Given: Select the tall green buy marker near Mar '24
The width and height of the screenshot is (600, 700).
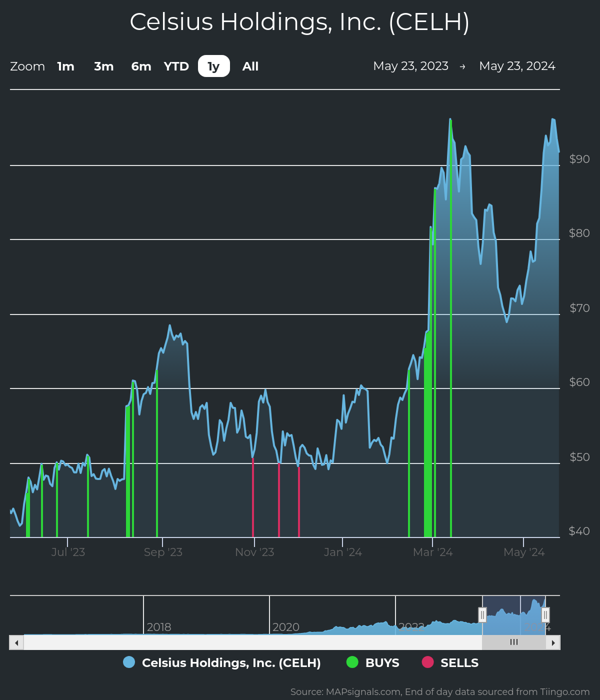Looking at the screenshot, I should (450, 325).
